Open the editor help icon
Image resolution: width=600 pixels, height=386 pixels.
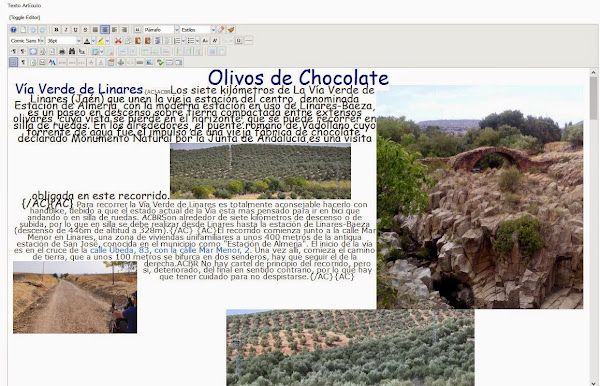13,30
